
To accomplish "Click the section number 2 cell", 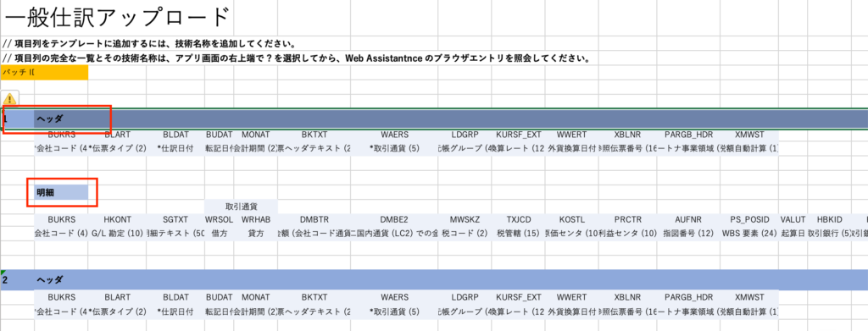I will (x=17, y=279).
